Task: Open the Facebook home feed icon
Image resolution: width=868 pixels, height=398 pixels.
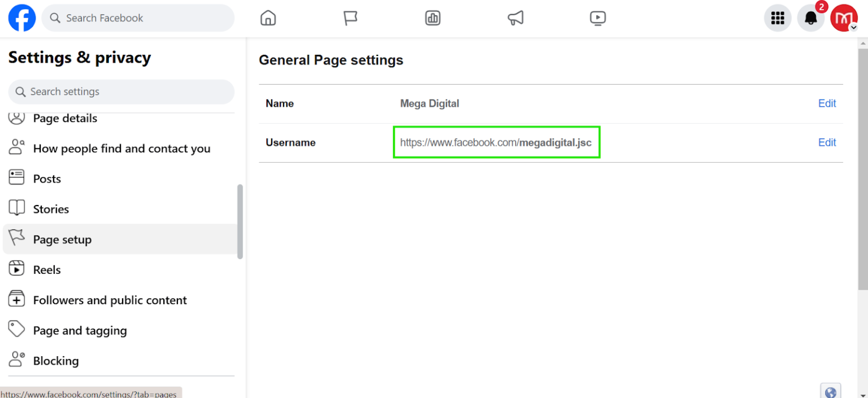Action: click(268, 18)
